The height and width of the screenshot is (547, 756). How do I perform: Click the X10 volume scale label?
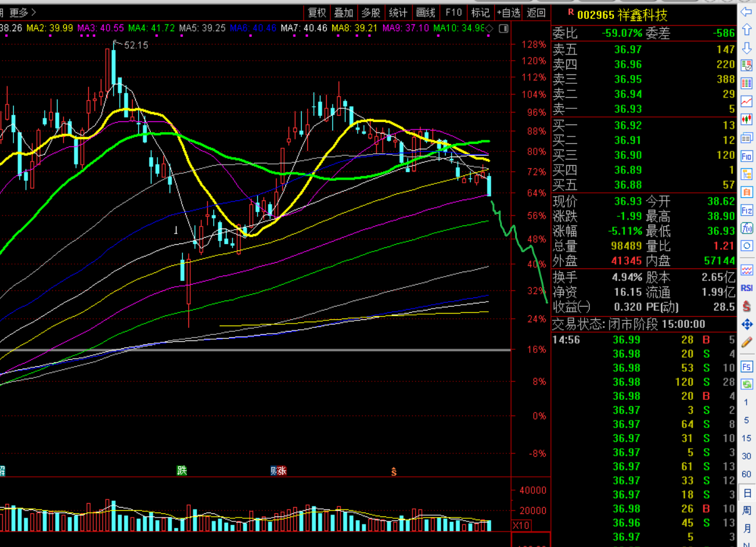pos(522,526)
